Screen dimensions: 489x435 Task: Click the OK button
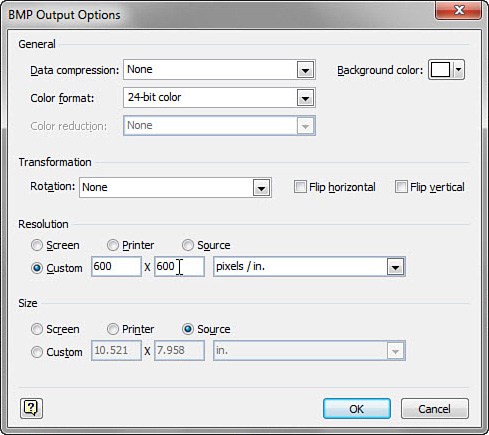[357, 409]
